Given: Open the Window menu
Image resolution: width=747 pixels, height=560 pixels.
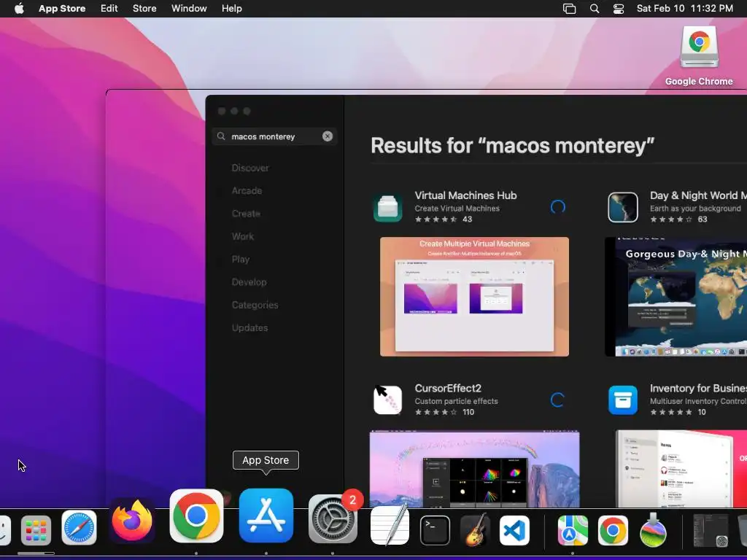Looking at the screenshot, I should click(x=189, y=9).
